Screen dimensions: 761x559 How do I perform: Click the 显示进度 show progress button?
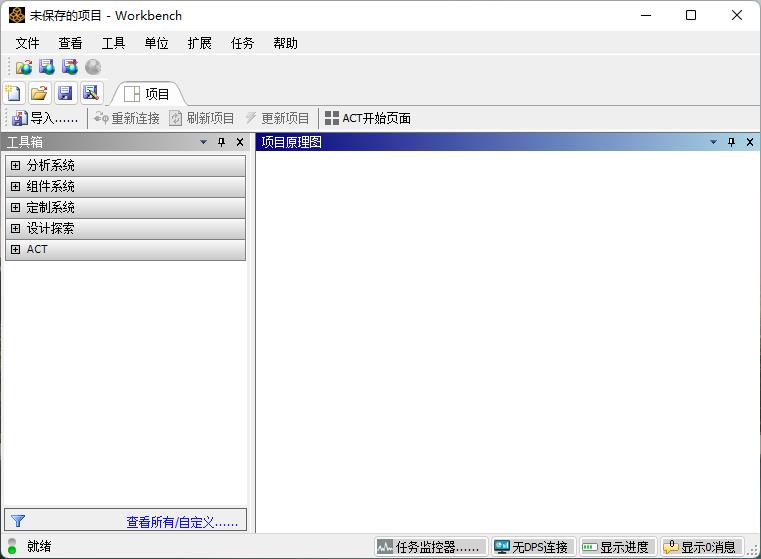[617, 547]
